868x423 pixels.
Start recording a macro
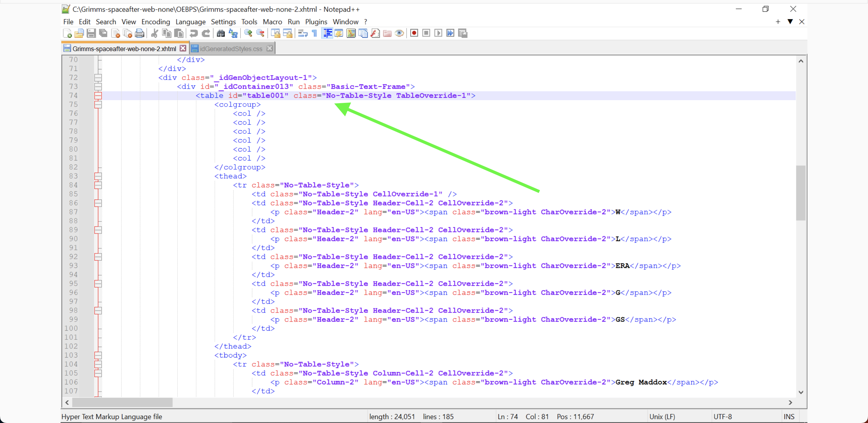click(x=414, y=33)
